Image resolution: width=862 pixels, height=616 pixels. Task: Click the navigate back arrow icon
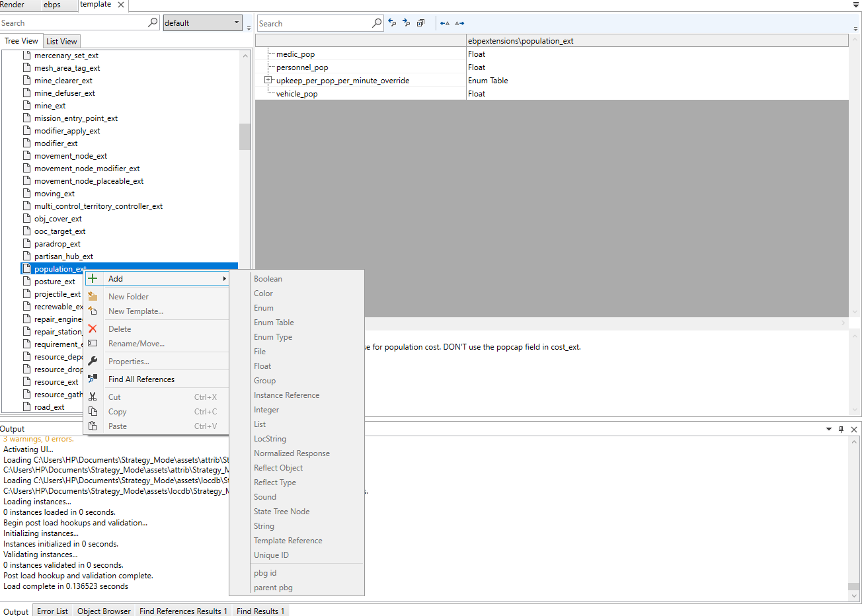[x=445, y=23]
